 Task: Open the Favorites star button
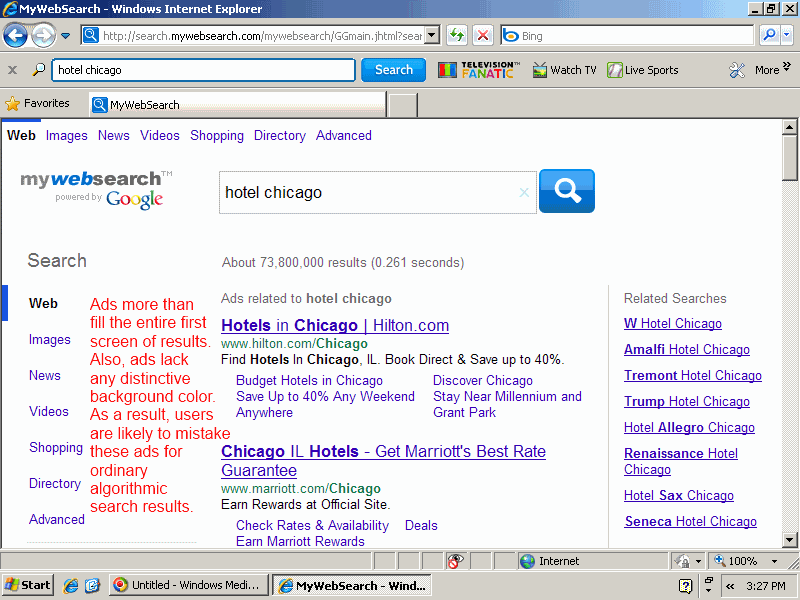[37, 104]
